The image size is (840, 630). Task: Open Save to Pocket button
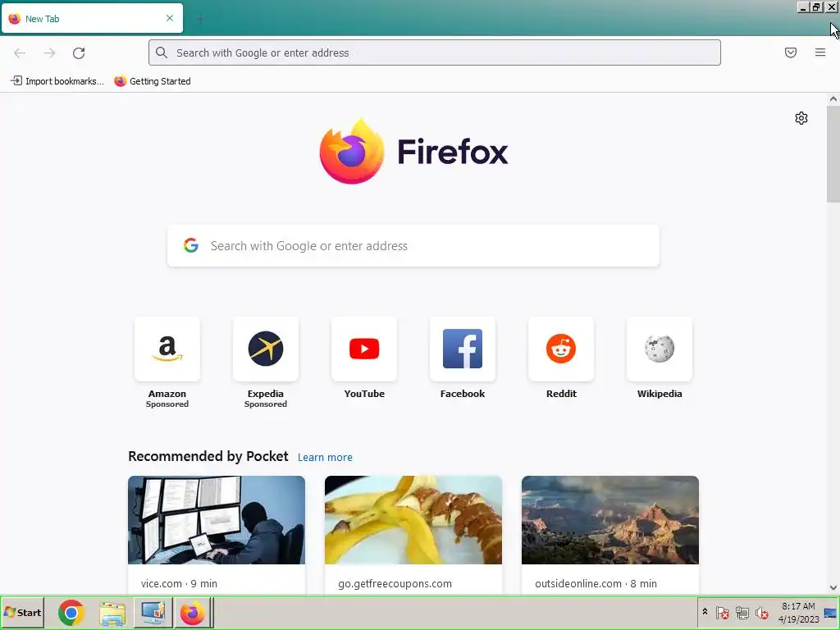(791, 52)
